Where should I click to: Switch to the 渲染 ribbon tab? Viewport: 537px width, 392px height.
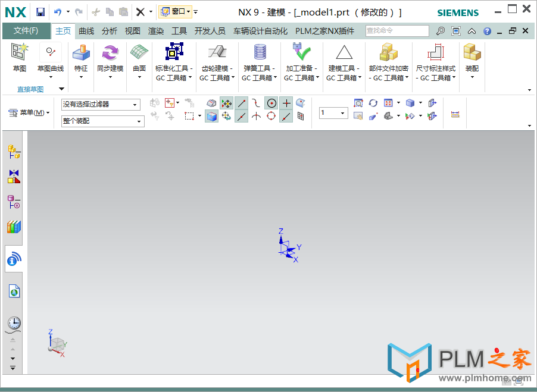[x=156, y=31]
